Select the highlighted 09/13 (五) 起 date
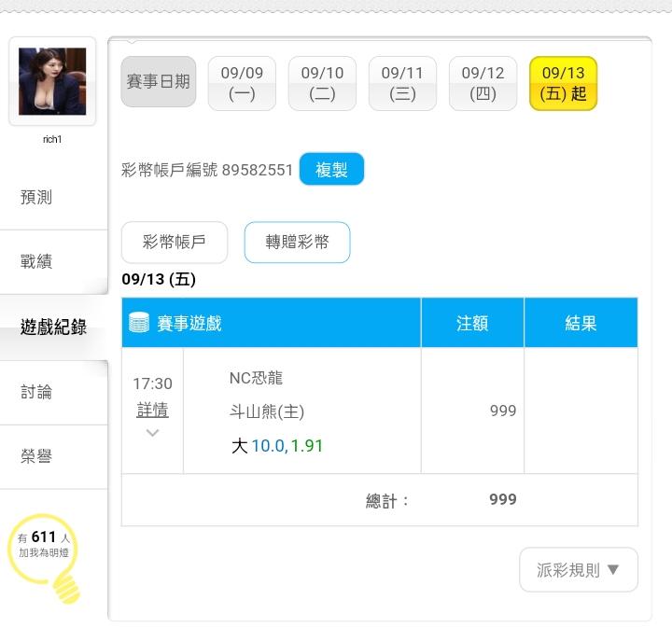The height and width of the screenshot is (641, 672). 563,83
